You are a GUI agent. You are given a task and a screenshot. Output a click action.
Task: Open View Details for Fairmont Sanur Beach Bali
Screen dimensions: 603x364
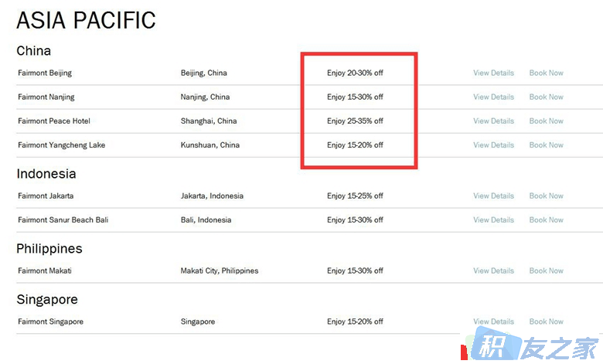point(493,219)
